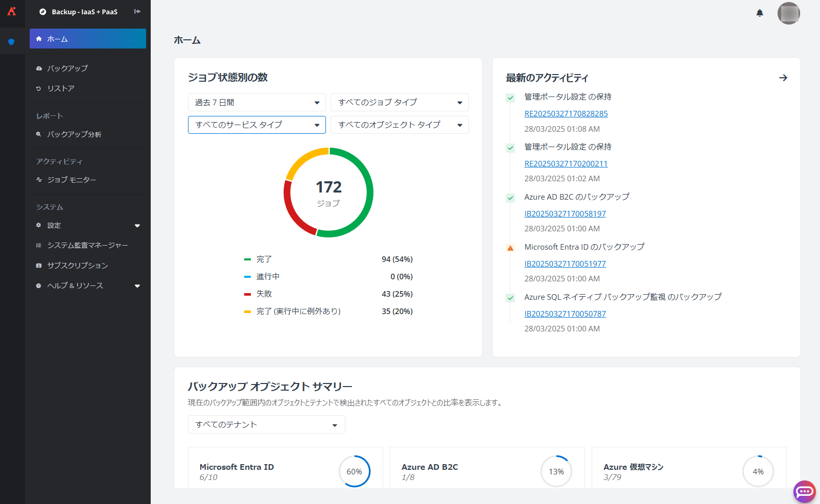
Task: Open notifications bell
Action: [x=760, y=13]
